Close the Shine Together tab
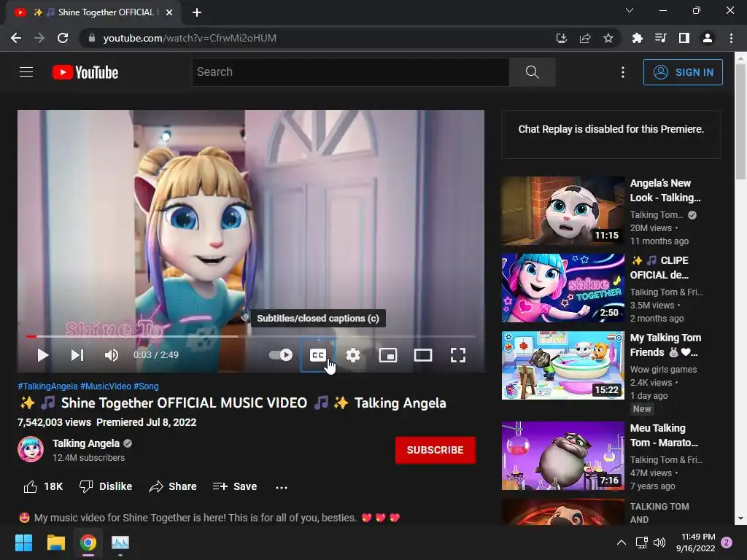Image resolution: width=747 pixels, height=560 pixels. click(169, 12)
